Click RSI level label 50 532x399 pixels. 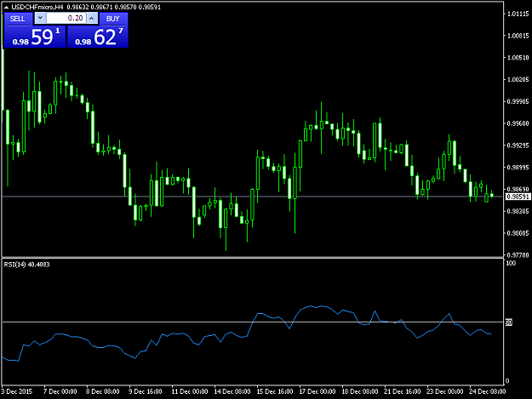coord(508,322)
